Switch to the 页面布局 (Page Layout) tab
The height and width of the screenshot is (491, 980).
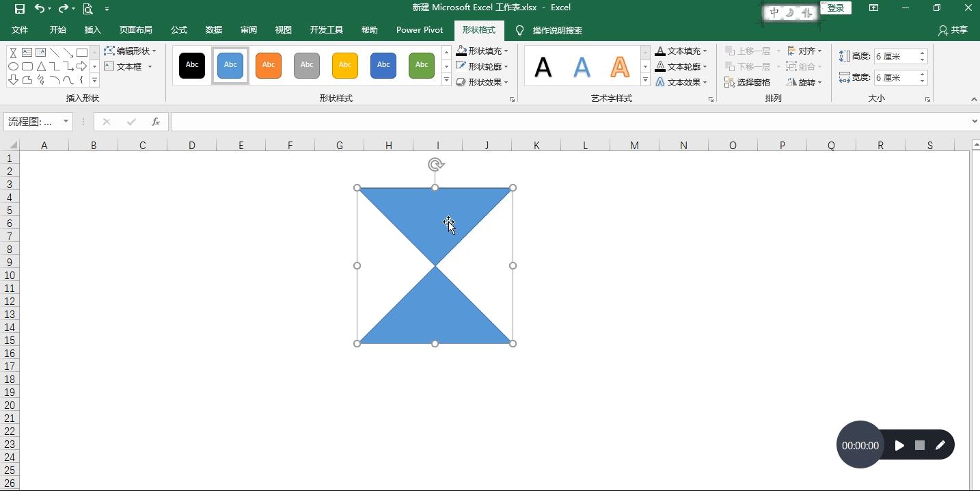pos(136,30)
